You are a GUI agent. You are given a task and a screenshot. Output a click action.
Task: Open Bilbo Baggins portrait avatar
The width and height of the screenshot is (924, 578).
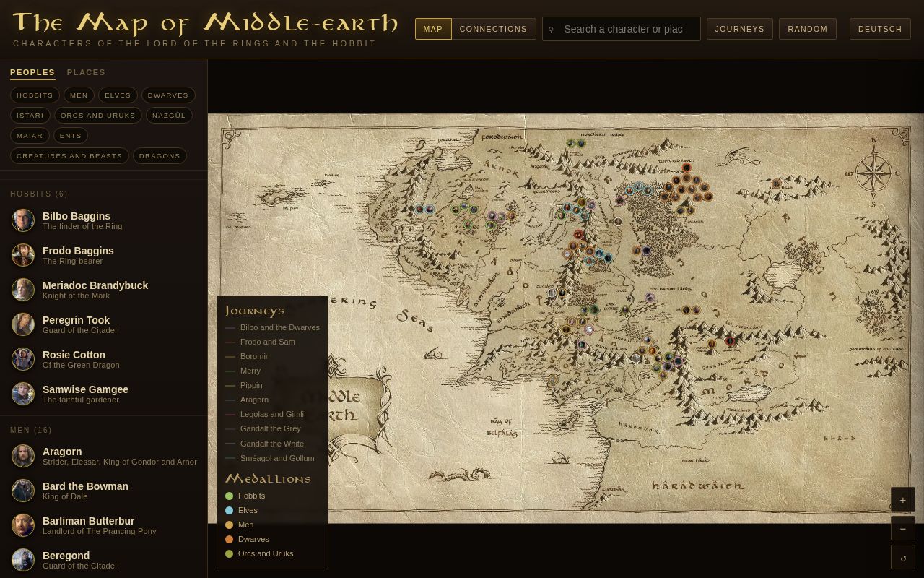pos(23,220)
